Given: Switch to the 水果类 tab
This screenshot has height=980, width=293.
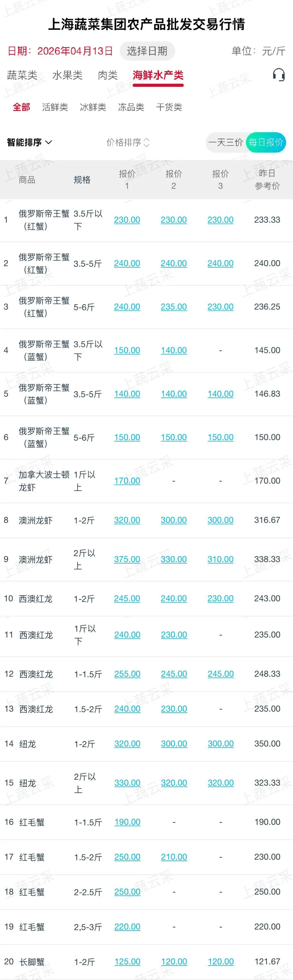Looking at the screenshot, I should click(67, 75).
